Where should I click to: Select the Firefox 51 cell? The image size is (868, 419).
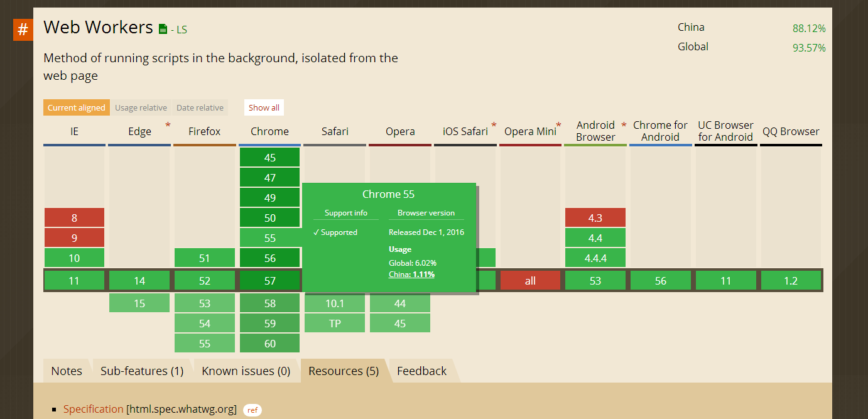pyautogui.click(x=205, y=258)
